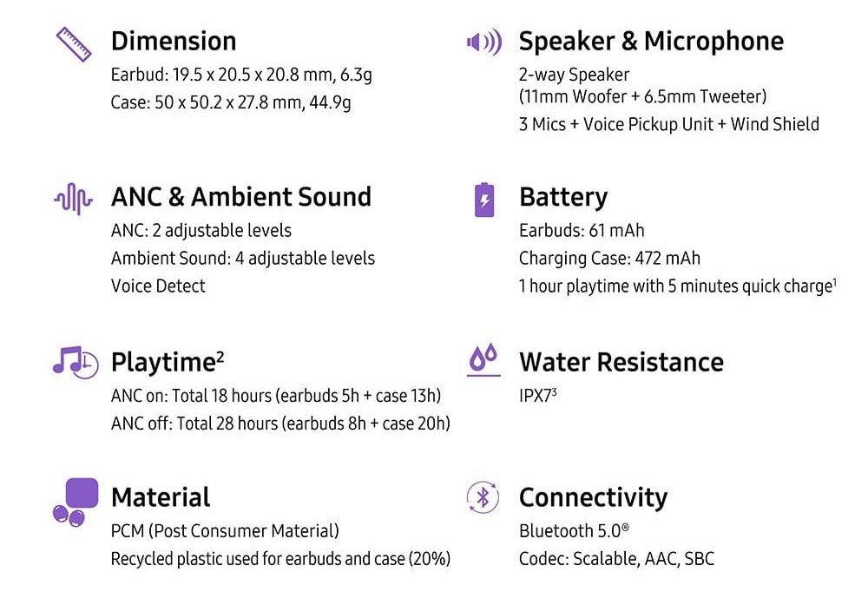This screenshot has width=868, height=598.
Task: Click the quick charge footnote line
Action: click(x=677, y=286)
